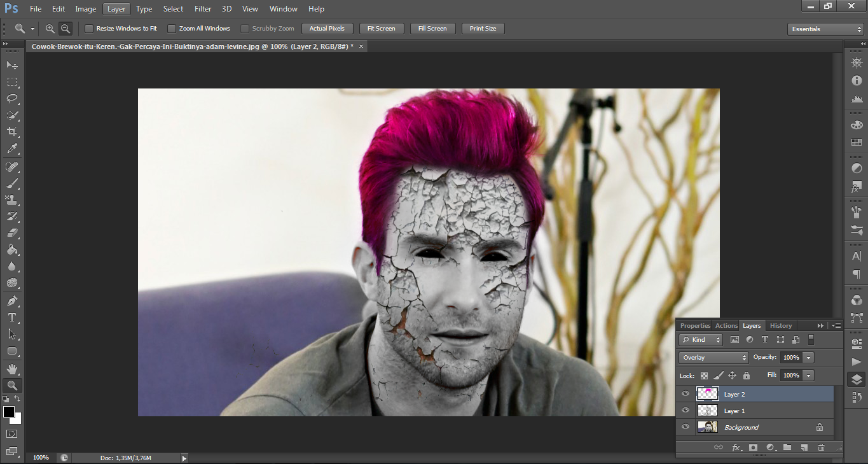Open the Zoom tool preset picker arrow
868x464 pixels.
point(32,29)
